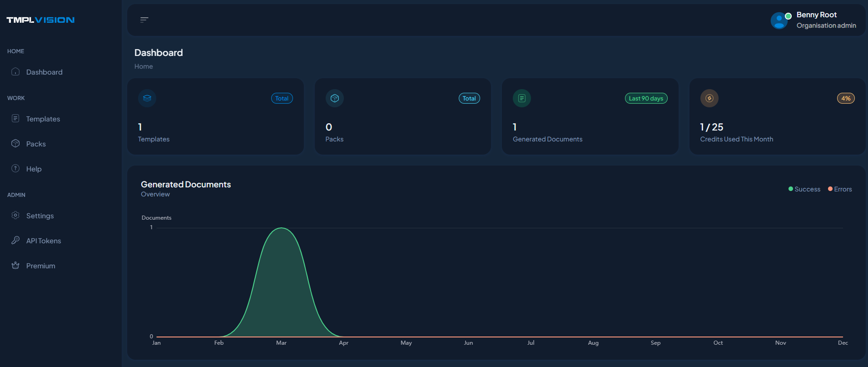Click the Packs cube icon in sidebar
This screenshot has height=367, width=868.
coord(15,144)
